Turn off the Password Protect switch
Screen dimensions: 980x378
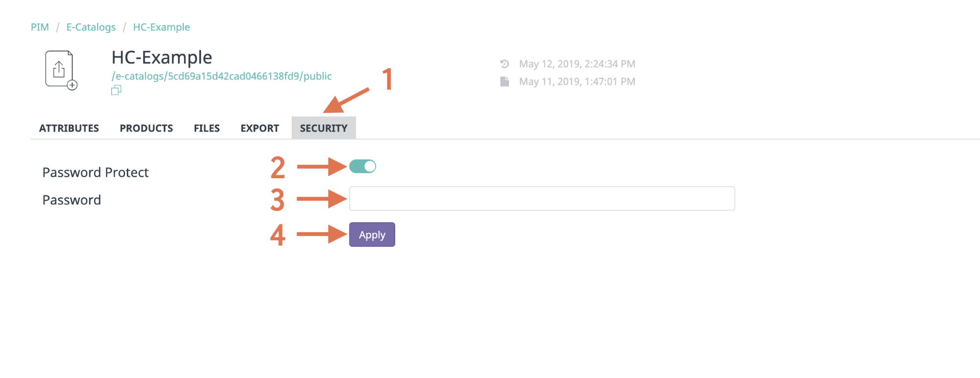[363, 166]
